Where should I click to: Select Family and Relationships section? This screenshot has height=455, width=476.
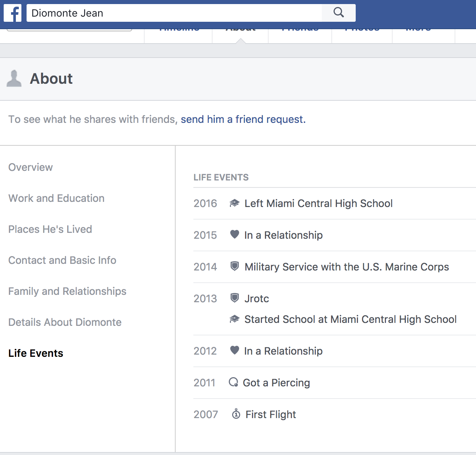(67, 292)
